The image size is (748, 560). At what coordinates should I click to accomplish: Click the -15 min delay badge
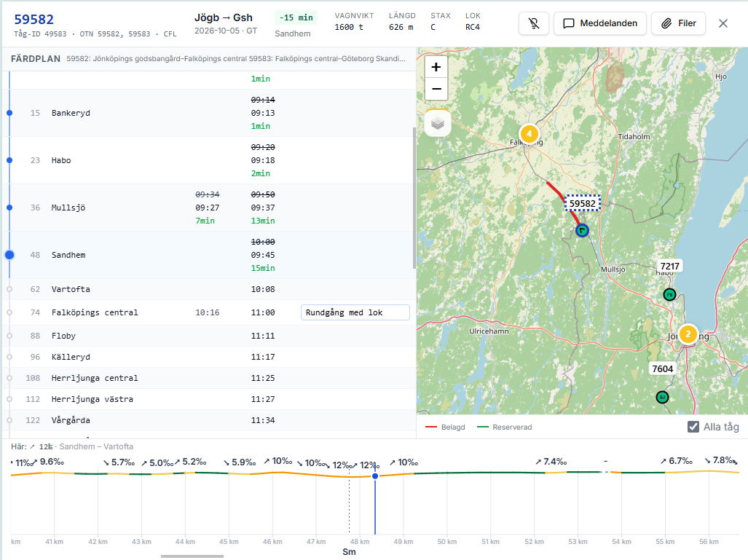(x=296, y=17)
